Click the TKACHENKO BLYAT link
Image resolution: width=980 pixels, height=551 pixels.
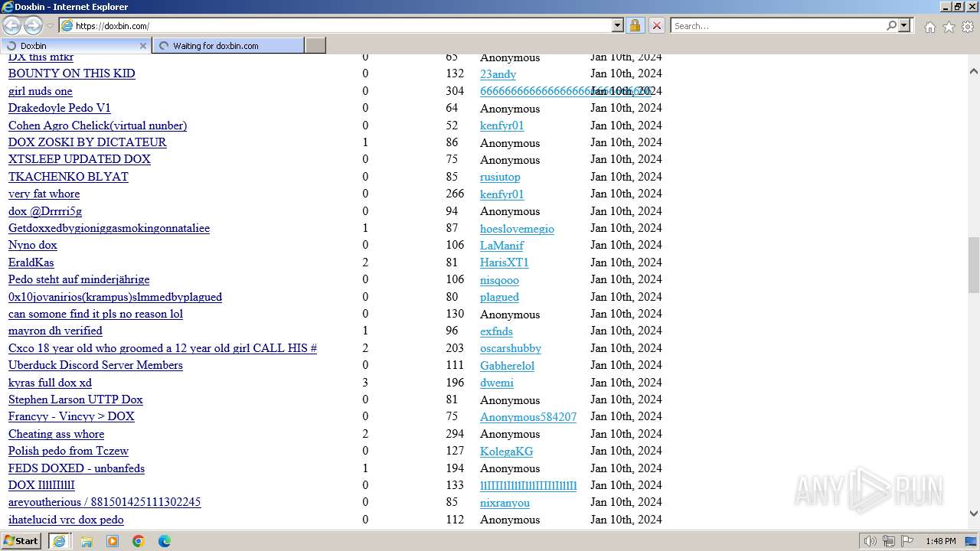(x=68, y=177)
